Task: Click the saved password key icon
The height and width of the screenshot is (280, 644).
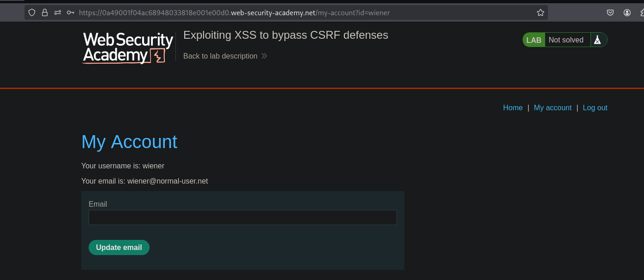Action: pyautogui.click(x=70, y=13)
